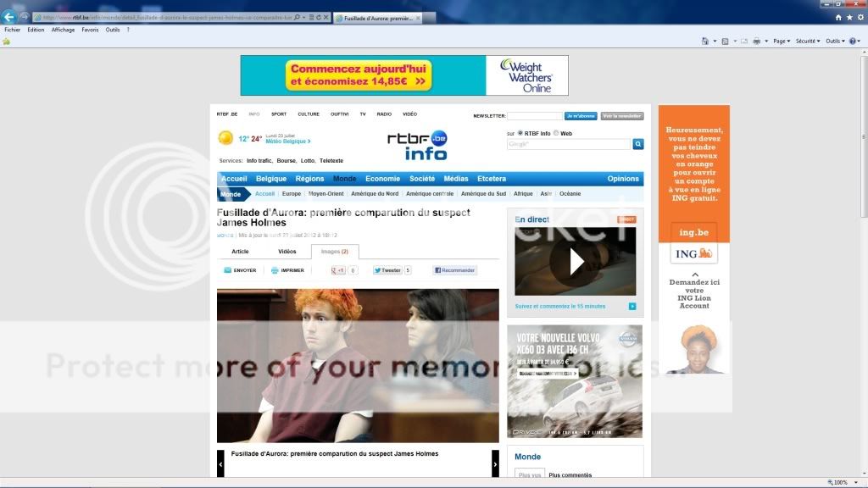The image size is (868, 488).
Task: Click the Tweeter share button
Action: click(387, 270)
